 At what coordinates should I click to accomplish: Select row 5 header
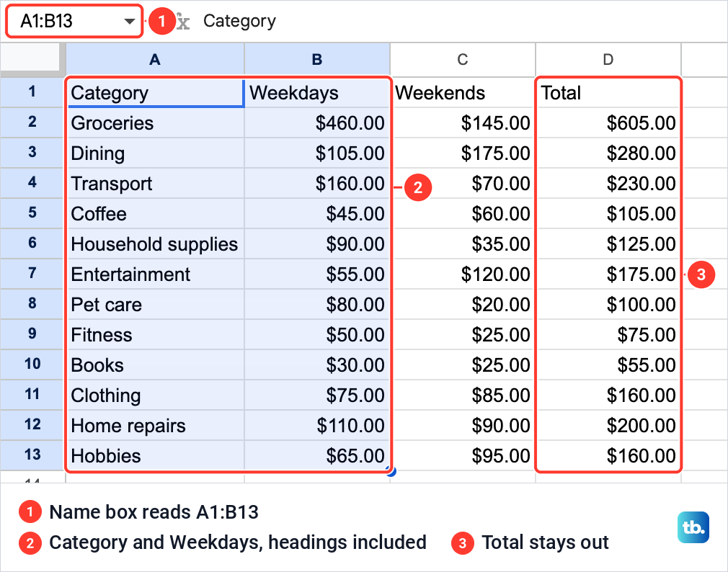pos(32,213)
